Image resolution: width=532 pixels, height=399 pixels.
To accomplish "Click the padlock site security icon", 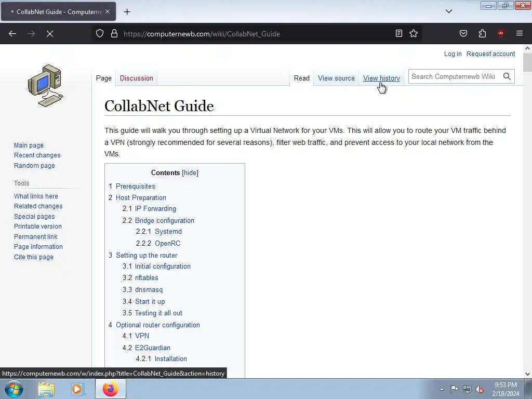I will click(114, 34).
